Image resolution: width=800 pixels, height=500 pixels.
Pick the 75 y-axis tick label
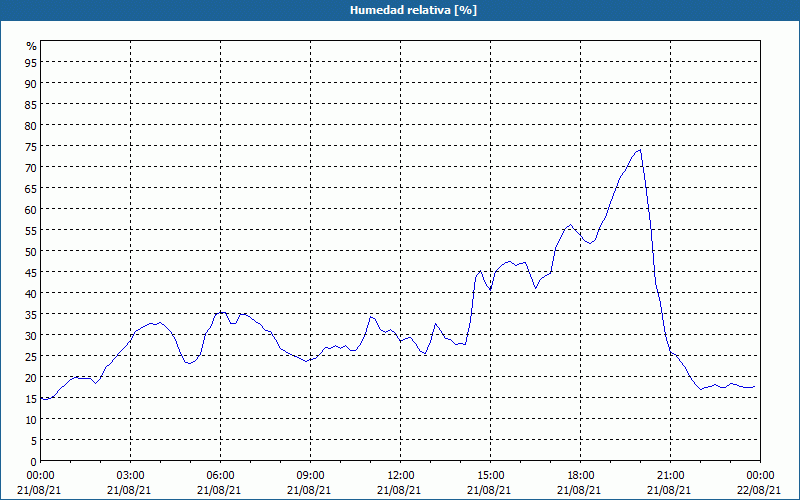31,146
